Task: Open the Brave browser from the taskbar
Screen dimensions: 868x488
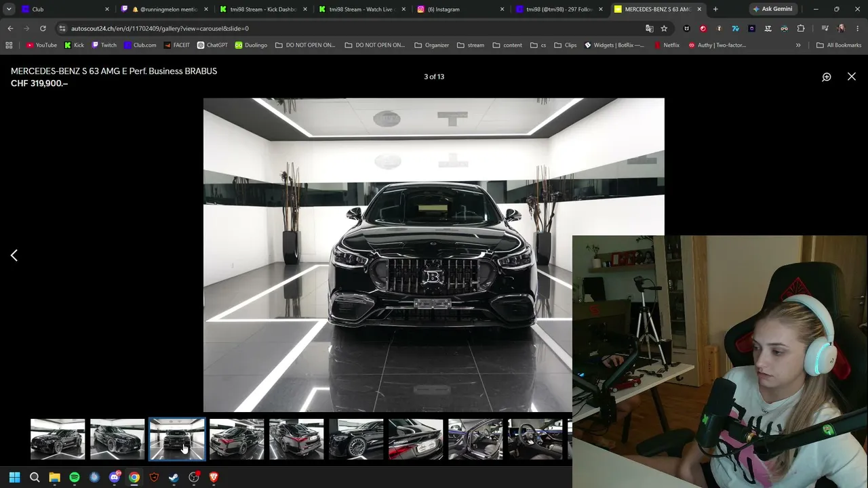Action: pyautogui.click(x=214, y=477)
